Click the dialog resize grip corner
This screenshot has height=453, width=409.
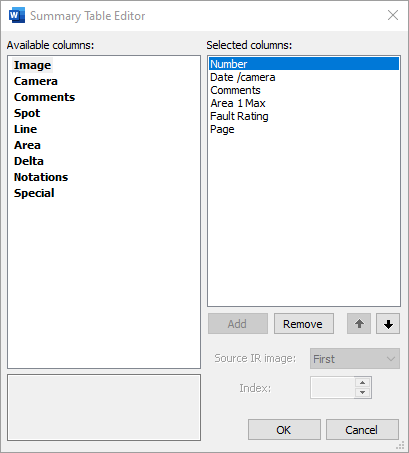coord(400,446)
